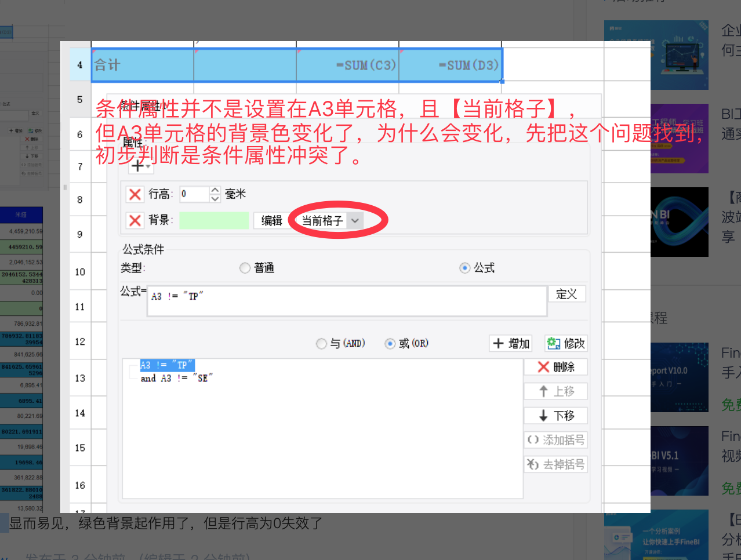Click the 下移 move down button
The image size is (741, 560).
click(555, 416)
